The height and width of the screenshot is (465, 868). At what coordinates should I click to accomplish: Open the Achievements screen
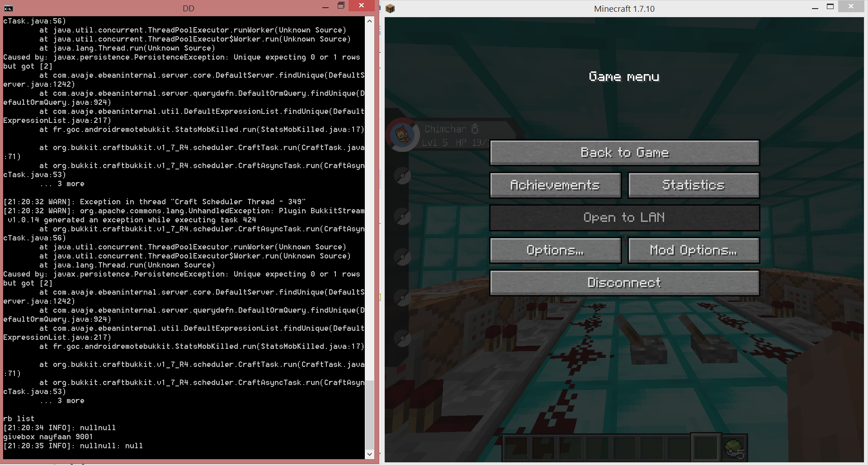[x=555, y=185]
